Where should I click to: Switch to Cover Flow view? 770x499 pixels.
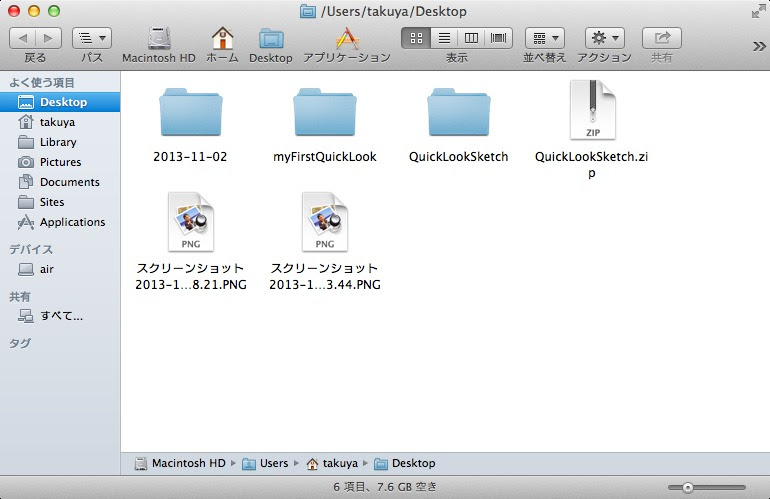[x=498, y=38]
